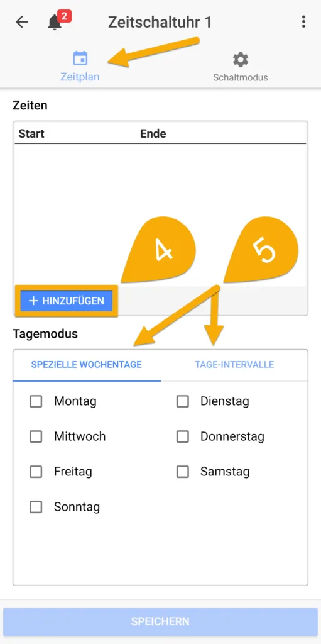Screen dimensions: 321x644
Task: Click the empty Zeiten list area
Action: tap(161, 215)
